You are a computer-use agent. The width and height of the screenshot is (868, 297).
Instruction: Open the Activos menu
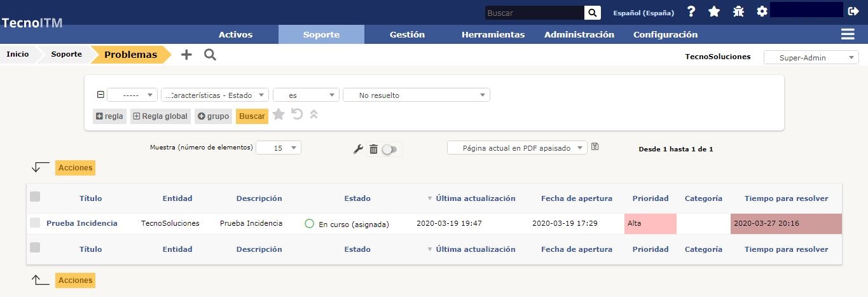(x=235, y=34)
